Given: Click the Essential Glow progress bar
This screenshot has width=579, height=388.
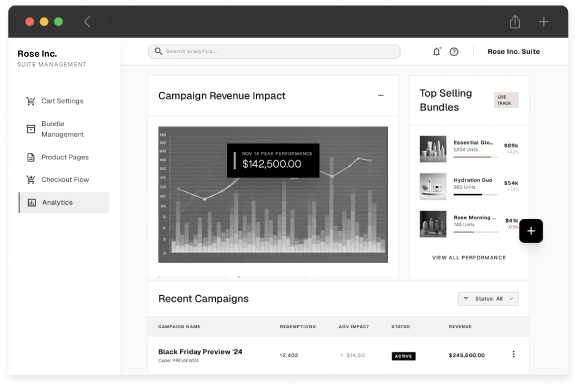Looking at the screenshot, I should (x=475, y=157).
